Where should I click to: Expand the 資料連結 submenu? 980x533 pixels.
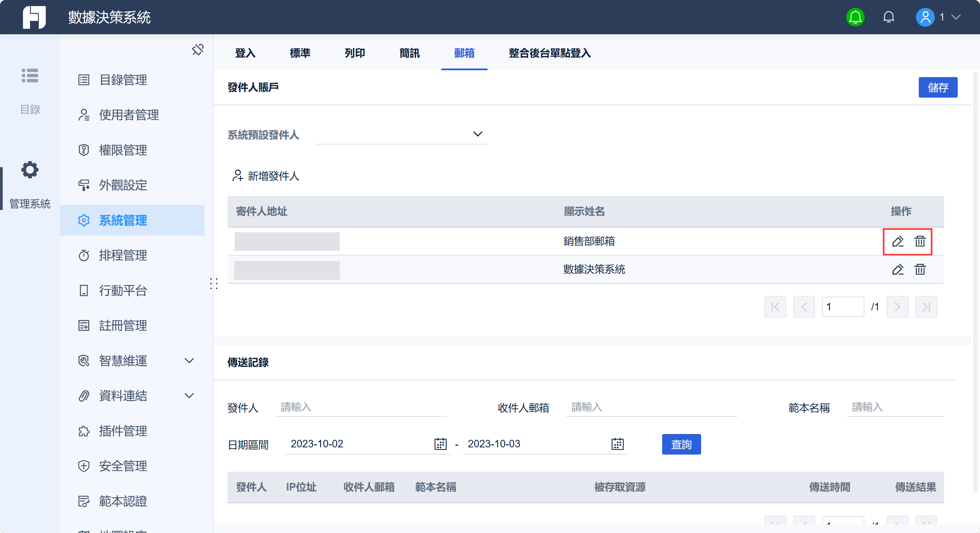tap(189, 396)
